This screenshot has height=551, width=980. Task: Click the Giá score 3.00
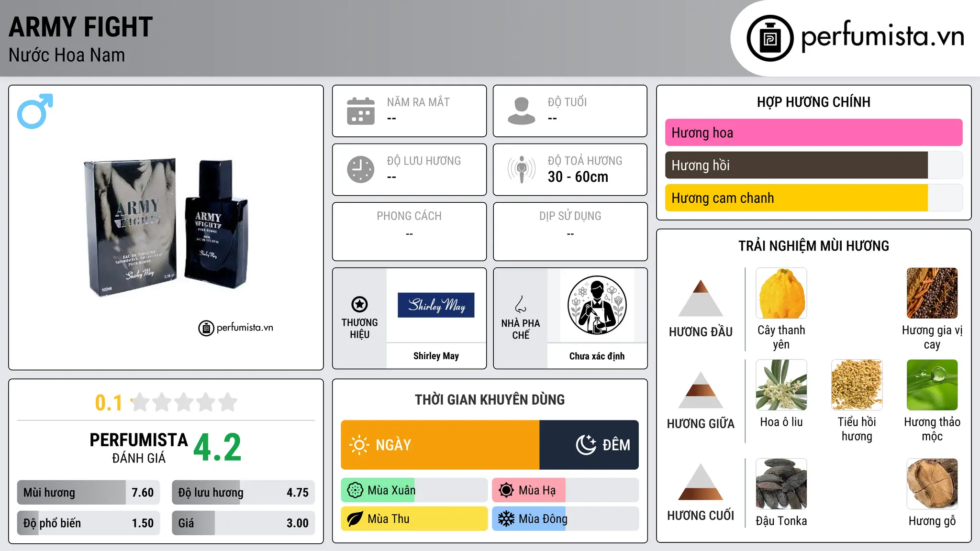[x=298, y=523]
